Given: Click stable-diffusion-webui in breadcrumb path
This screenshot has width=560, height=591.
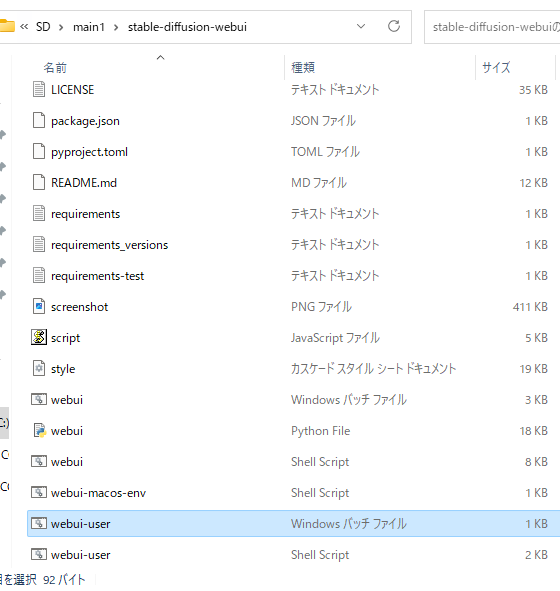Looking at the screenshot, I should click(x=187, y=27).
